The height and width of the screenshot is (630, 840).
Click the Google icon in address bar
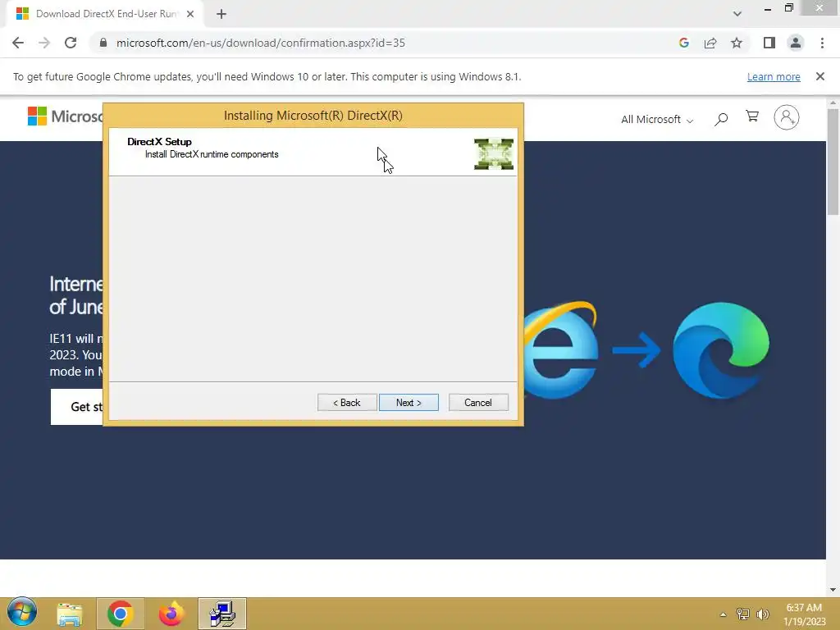[683, 43]
